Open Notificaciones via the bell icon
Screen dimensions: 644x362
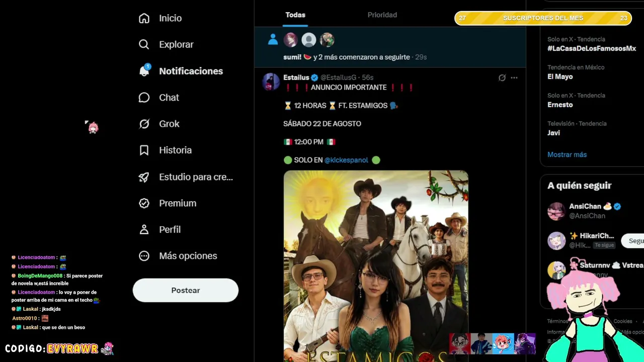(144, 71)
